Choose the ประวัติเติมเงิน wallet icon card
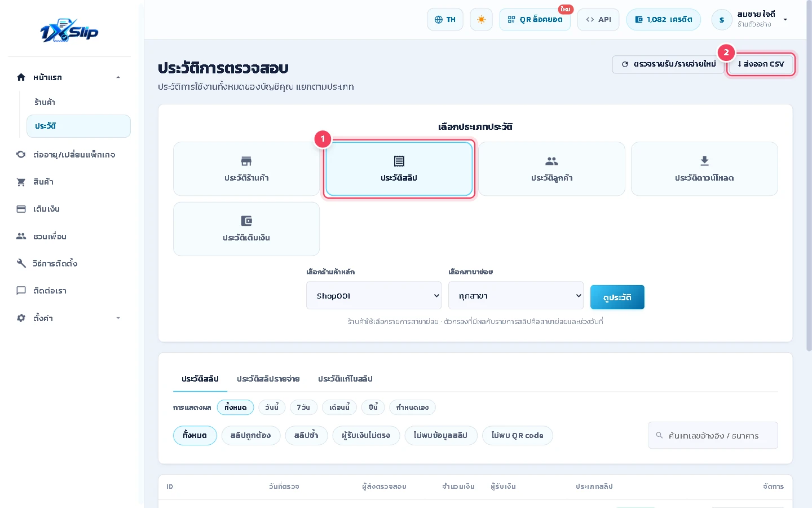812x508 pixels. click(246, 229)
